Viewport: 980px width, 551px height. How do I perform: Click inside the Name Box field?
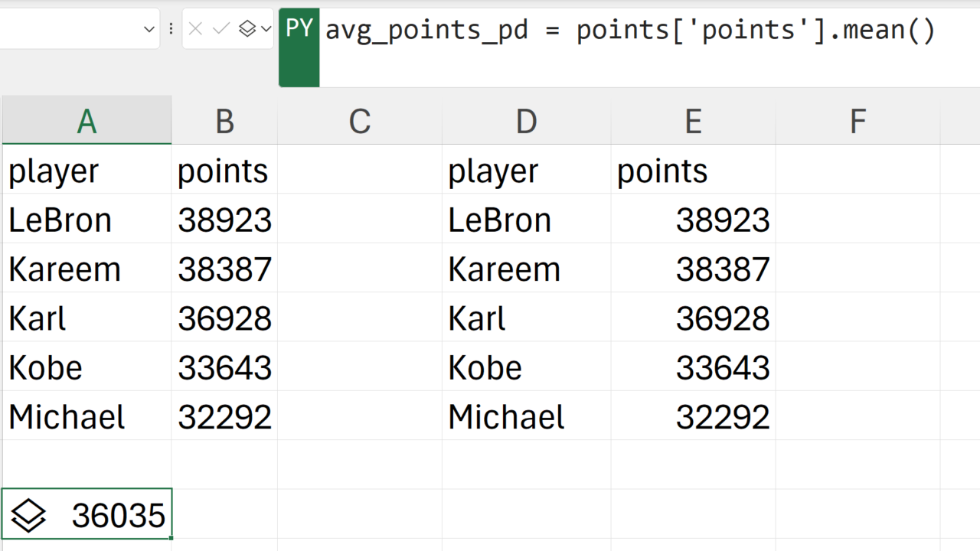[69, 29]
